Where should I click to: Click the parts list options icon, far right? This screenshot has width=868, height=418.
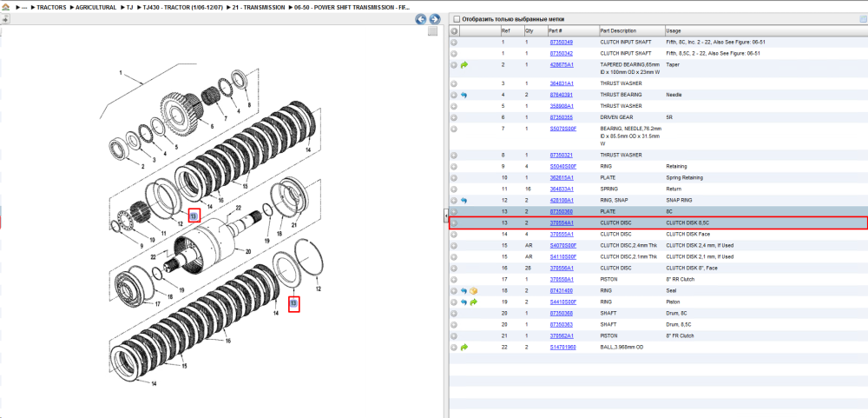pos(863,19)
